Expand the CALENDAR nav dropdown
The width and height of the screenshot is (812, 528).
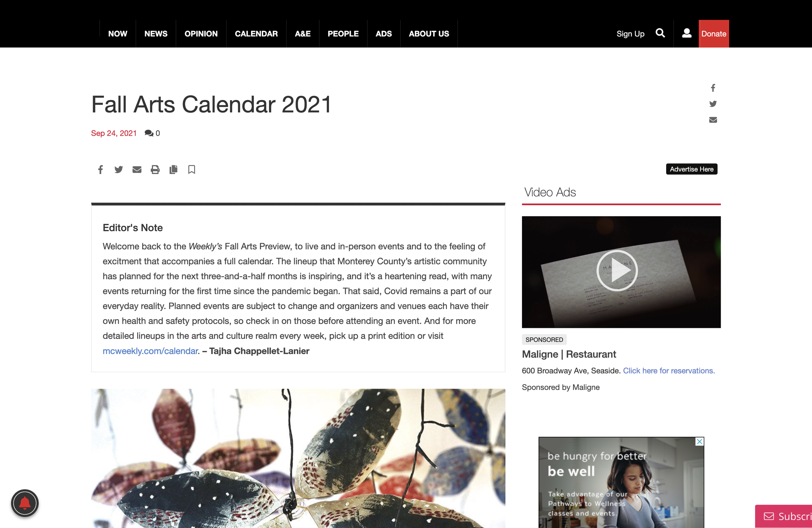(x=255, y=33)
